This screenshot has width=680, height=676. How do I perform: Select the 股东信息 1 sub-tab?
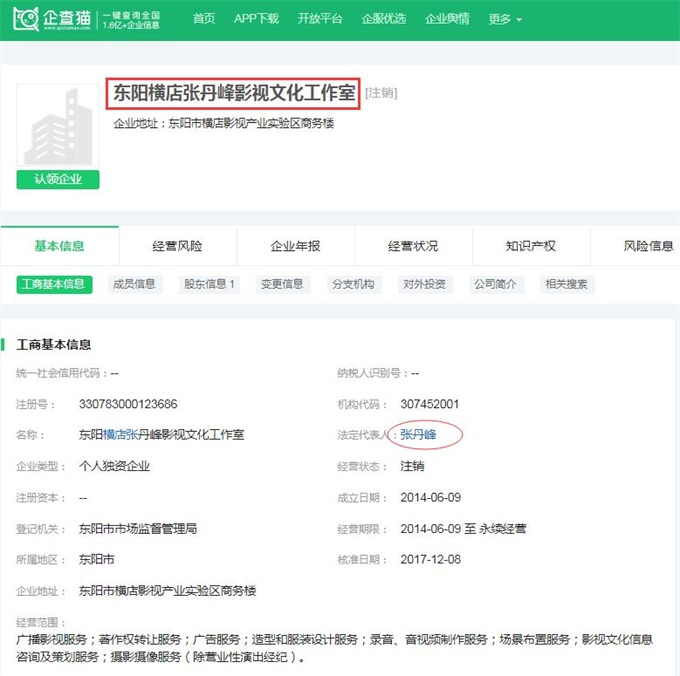(x=210, y=284)
